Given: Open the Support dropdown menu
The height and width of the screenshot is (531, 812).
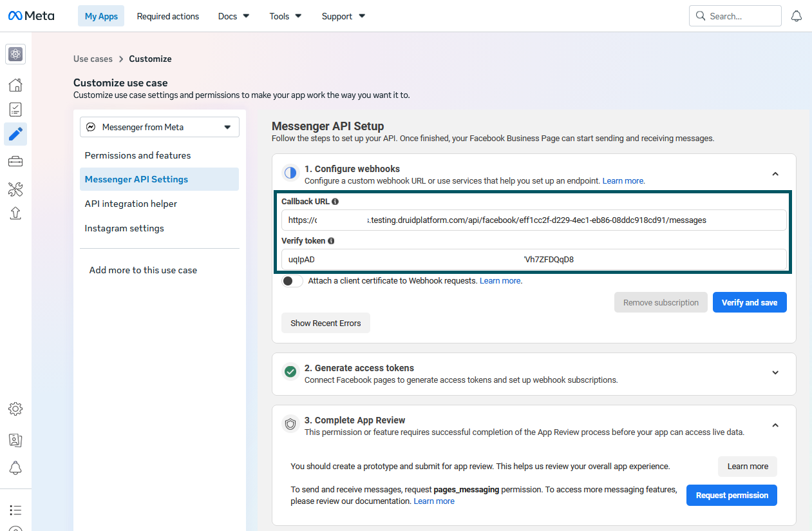Looking at the screenshot, I should point(343,16).
